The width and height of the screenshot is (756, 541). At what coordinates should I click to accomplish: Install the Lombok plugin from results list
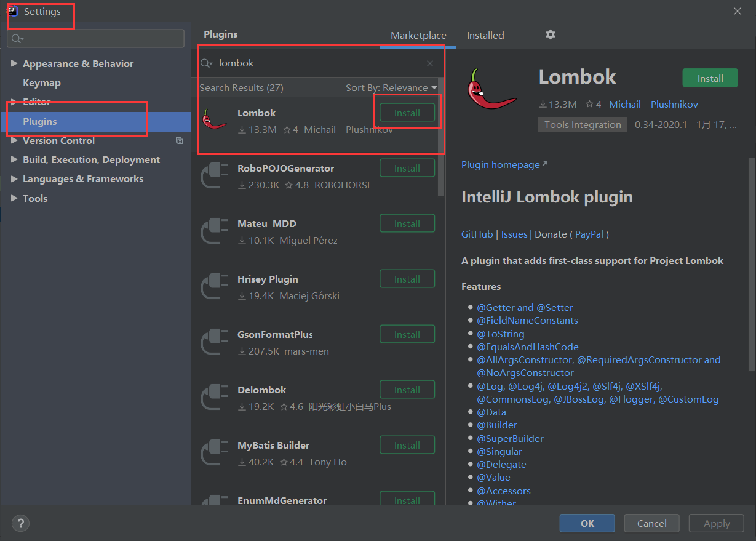(407, 113)
